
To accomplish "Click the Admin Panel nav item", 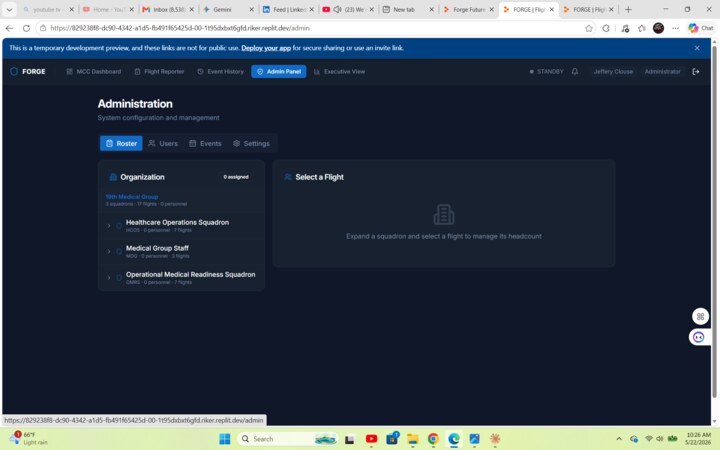I will [x=279, y=72].
